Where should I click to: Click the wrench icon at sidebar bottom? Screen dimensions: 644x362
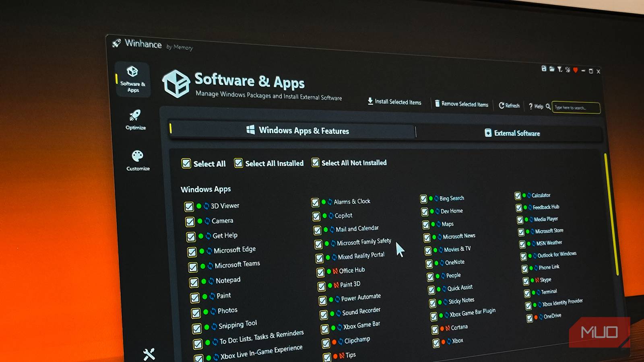(150, 354)
